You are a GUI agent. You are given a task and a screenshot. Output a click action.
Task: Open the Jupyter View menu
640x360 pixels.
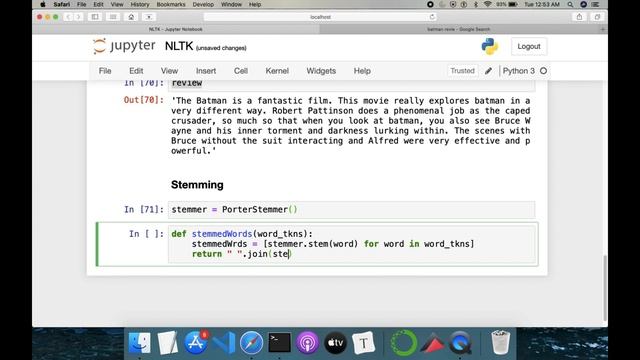[x=169, y=71]
